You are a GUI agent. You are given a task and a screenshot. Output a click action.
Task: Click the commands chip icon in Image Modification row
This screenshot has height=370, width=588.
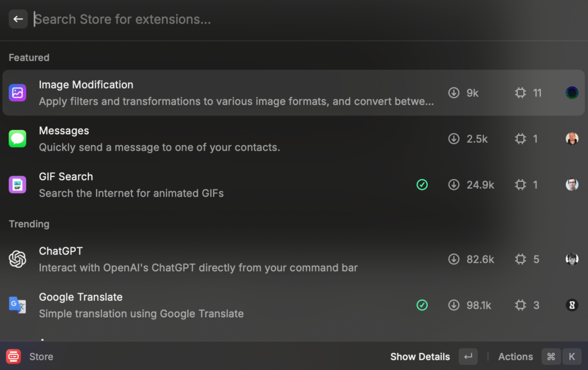(x=520, y=92)
